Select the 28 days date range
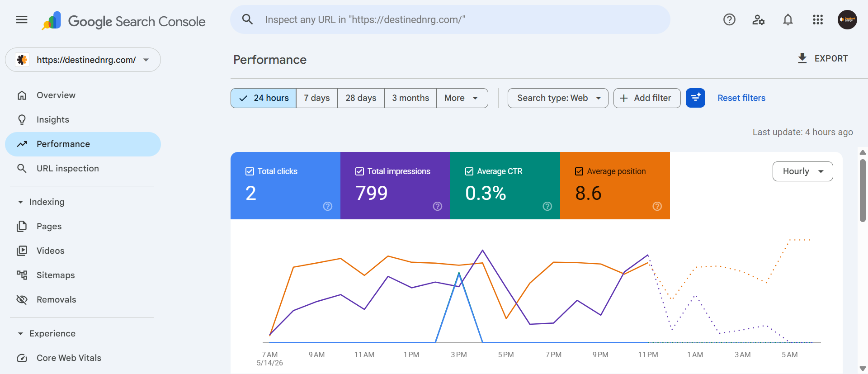Image resolution: width=868 pixels, height=374 pixels. point(361,98)
